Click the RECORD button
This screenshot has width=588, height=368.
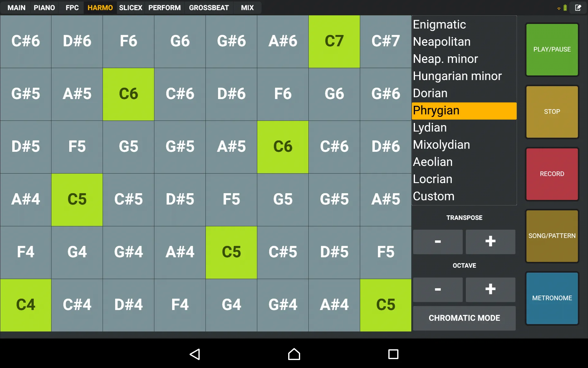(x=552, y=173)
